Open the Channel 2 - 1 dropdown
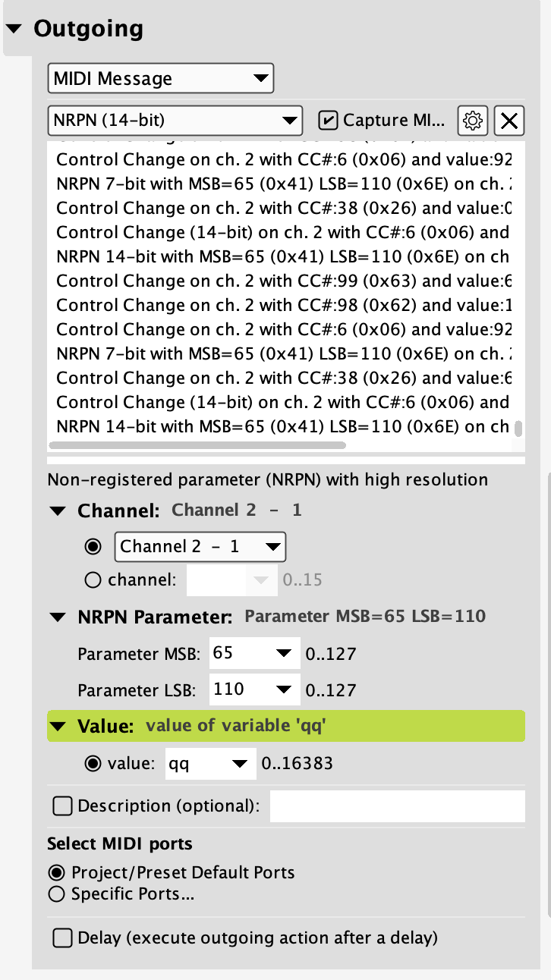551x980 pixels. (x=200, y=546)
